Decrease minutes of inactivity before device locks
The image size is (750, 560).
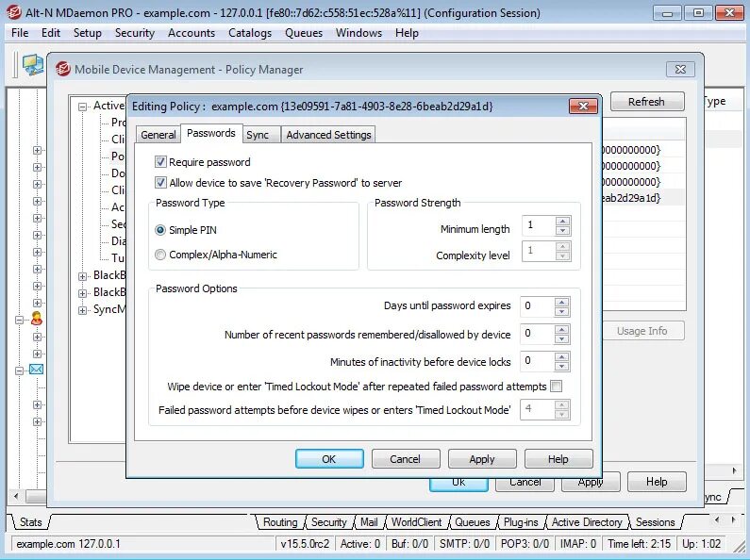tap(561, 367)
